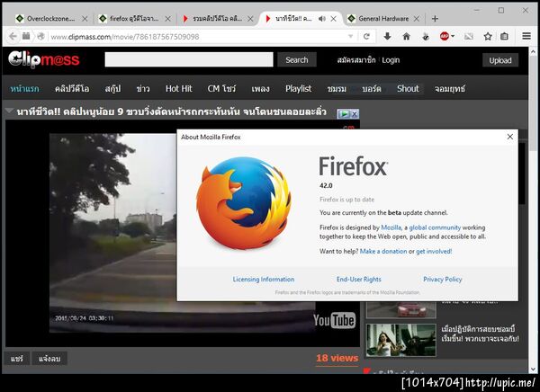Open End-User Rights link
The height and width of the screenshot is (392, 540).
(359, 279)
